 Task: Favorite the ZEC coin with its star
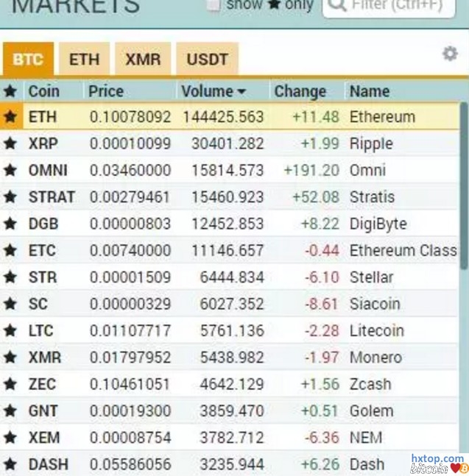(10, 384)
